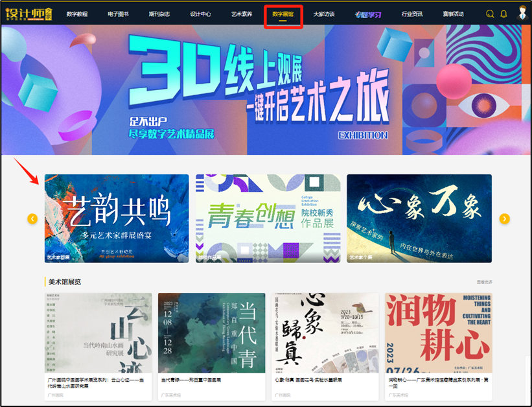Open the notification bell icon
This screenshot has height=407, width=532.
(503, 14)
